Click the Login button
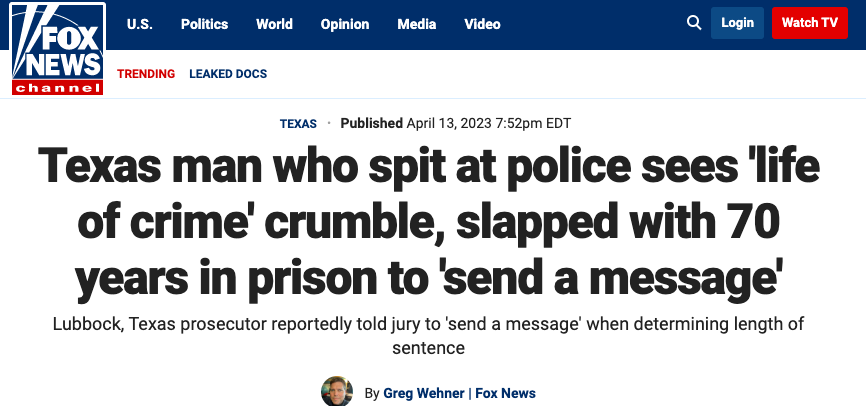 click(737, 23)
